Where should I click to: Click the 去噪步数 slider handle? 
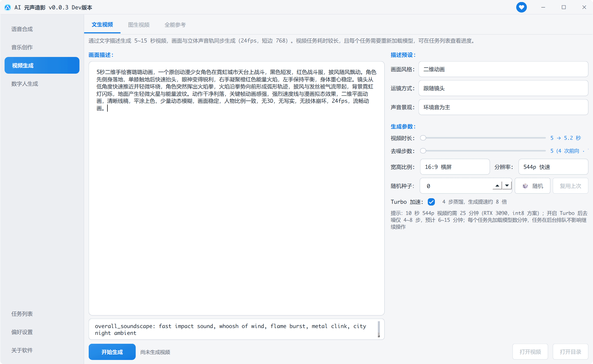423,151
